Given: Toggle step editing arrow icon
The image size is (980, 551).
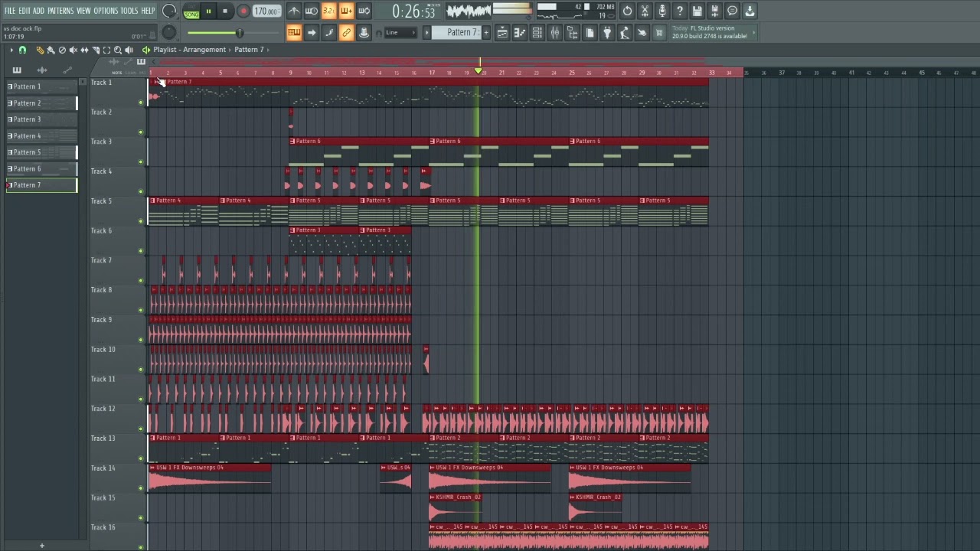Looking at the screenshot, I should (312, 32).
